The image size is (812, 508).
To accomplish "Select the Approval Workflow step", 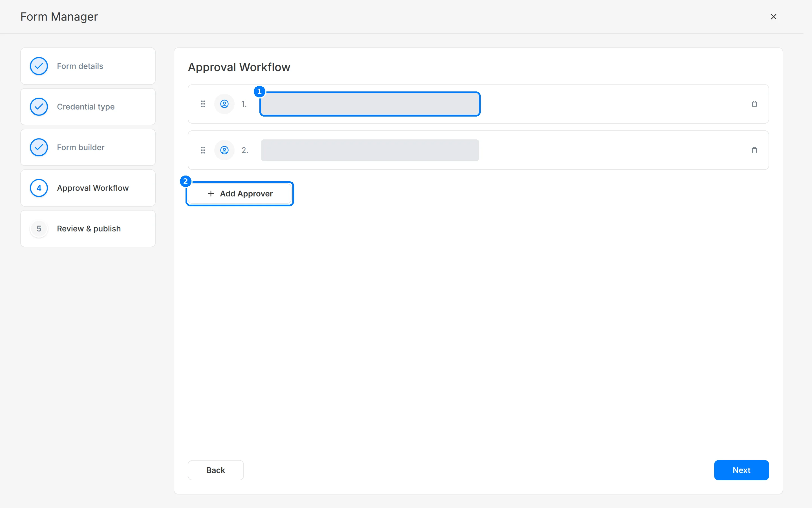I will point(88,188).
